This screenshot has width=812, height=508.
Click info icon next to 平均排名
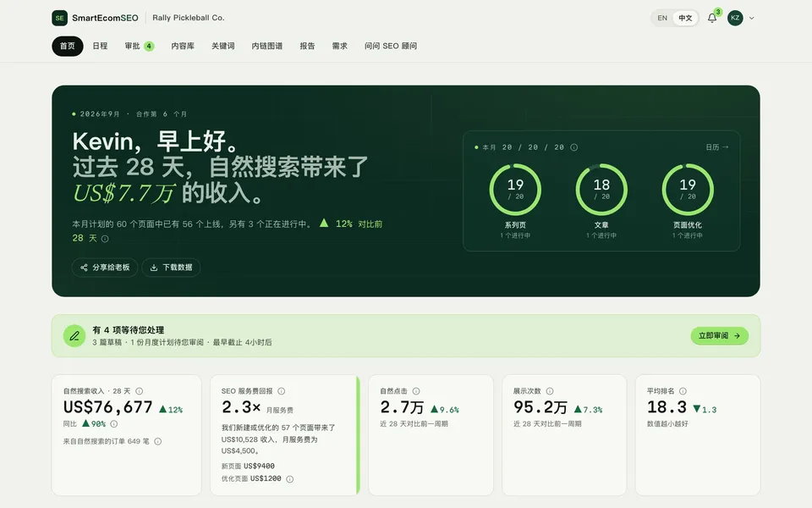683,391
